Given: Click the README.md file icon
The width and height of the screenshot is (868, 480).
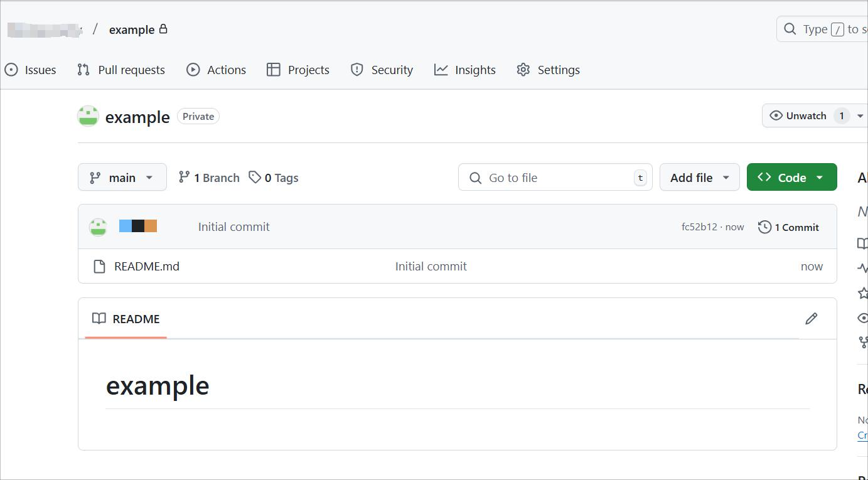Looking at the screenshot, I should tap(99, 266).
